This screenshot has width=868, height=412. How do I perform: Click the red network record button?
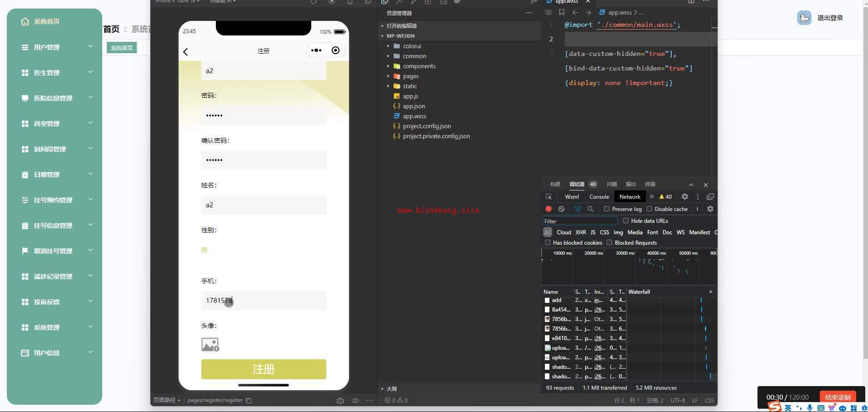pyautogui.click(x=549, y=209)
